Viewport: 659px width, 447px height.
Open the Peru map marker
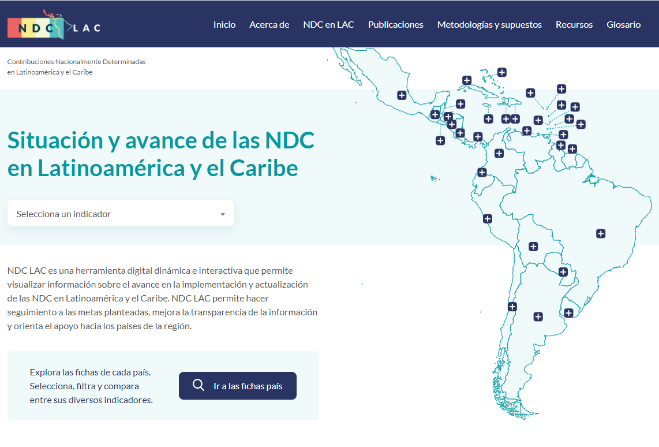(x=487, y=219)
